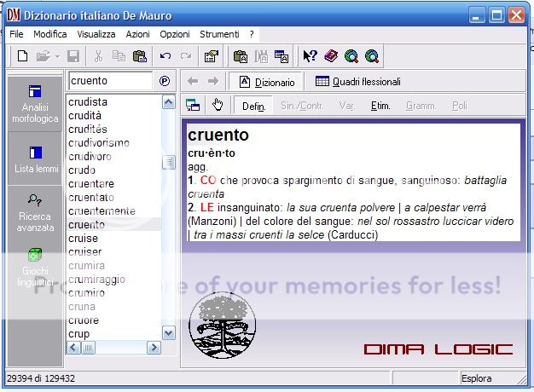Screen dimensions: 534x392
Task: Click the context help arrow-question icon
Action: point(310,55)
